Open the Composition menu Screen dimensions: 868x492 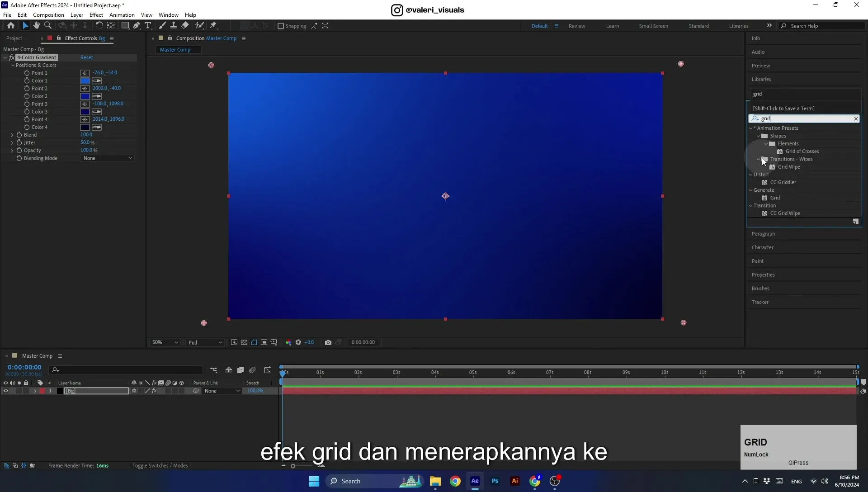(48, 15)
